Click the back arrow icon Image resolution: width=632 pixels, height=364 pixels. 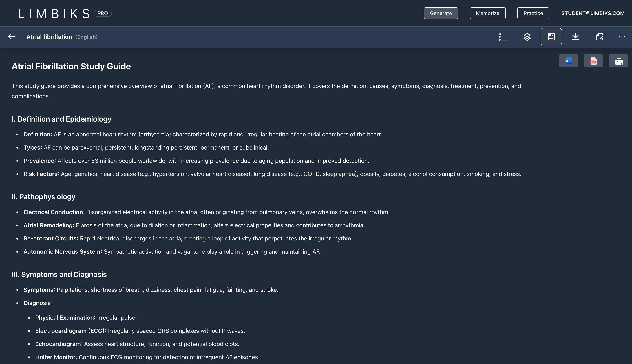coord(12,37)
